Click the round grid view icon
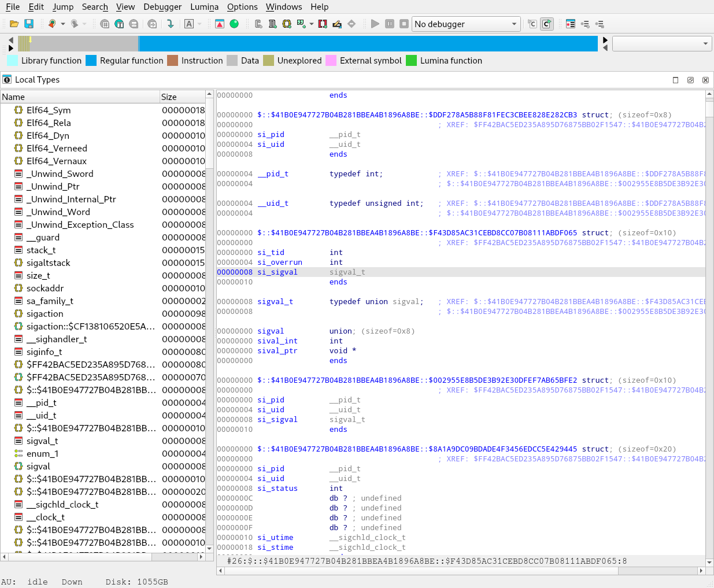 pos(105,24)
